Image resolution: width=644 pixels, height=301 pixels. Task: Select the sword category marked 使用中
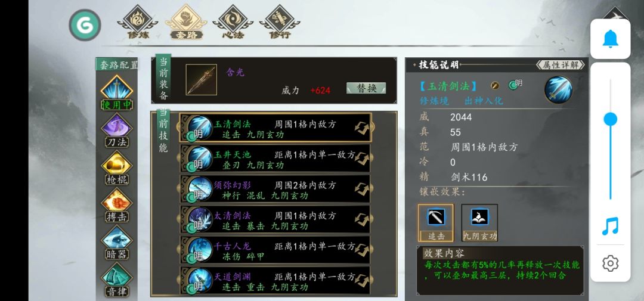pyautogui.click(x=117, y=93)
